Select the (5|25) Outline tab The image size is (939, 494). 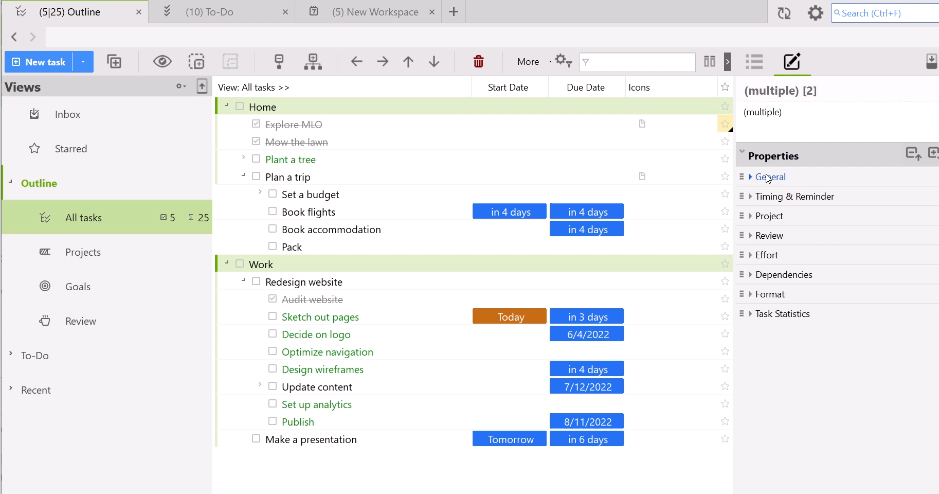coord(69,11)
